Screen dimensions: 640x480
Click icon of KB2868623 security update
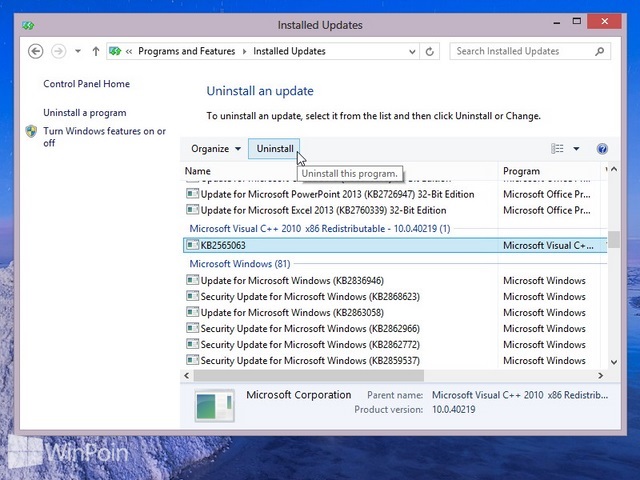point(192,296)
